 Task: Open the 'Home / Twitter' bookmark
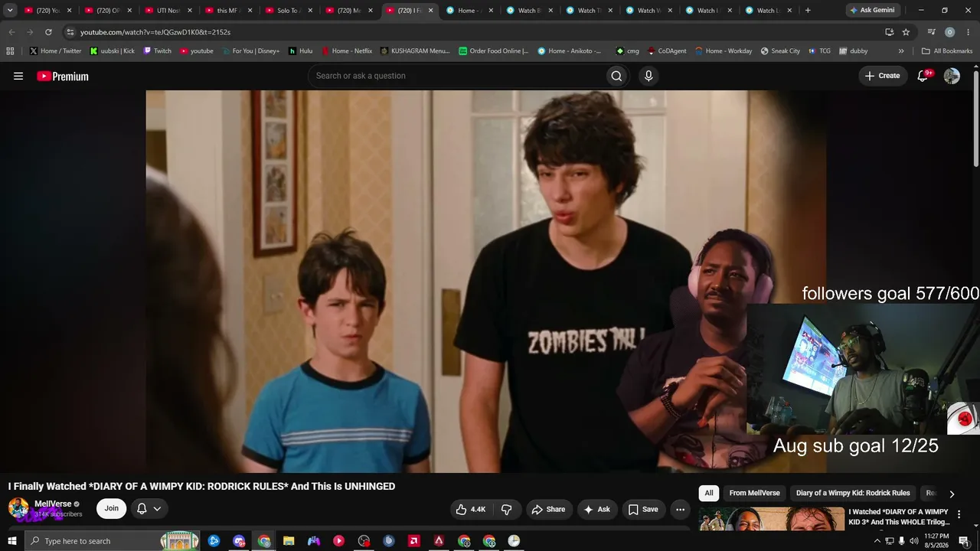pos(55,51)
